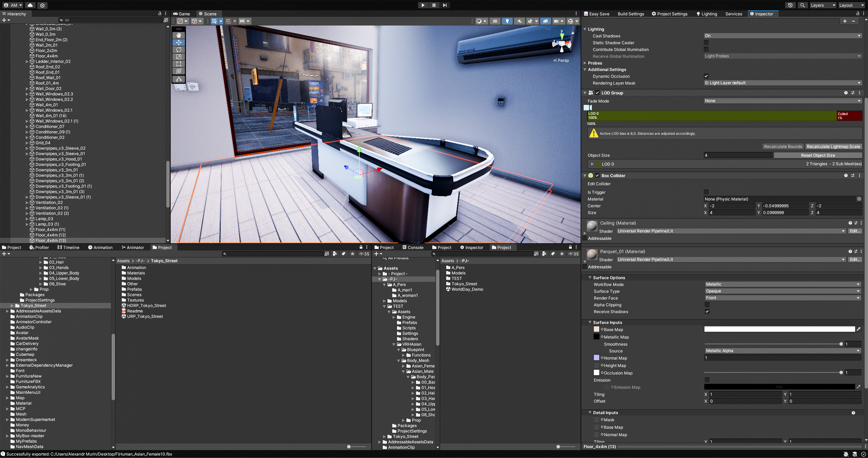Screen dimensions: 868x458
Task: Open Surface Type dropdown
Action: pos(783,291)
